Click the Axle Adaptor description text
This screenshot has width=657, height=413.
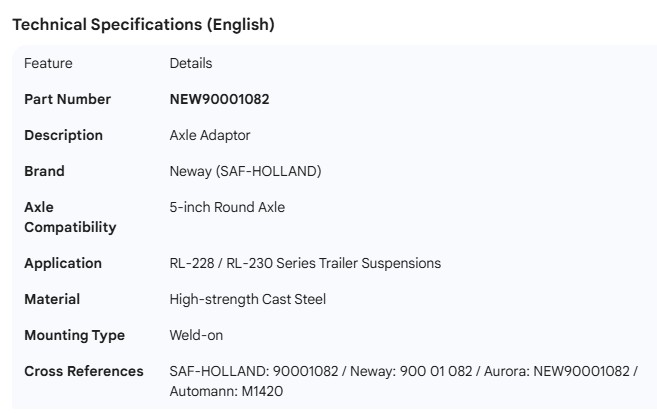(x=210, y=135)
